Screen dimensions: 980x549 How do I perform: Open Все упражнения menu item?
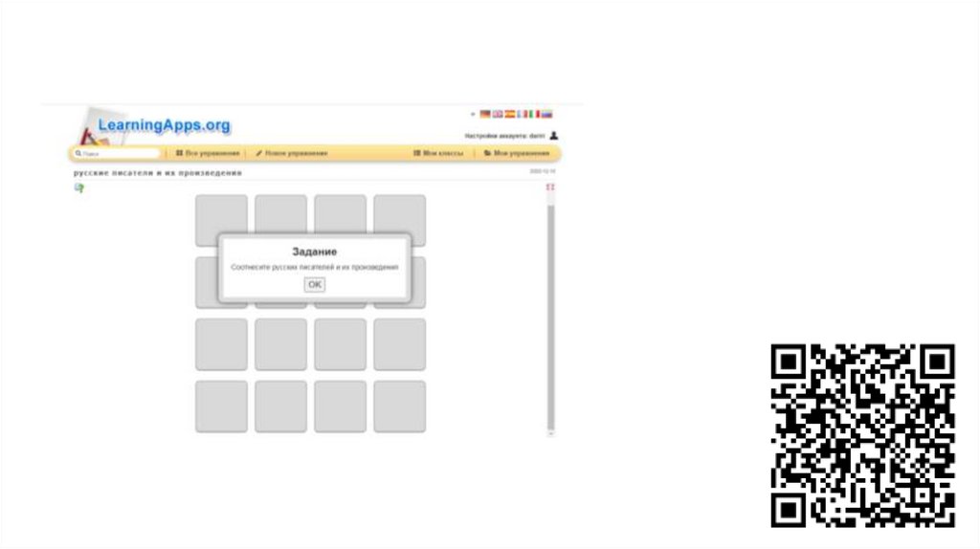(x=208, y=153)
